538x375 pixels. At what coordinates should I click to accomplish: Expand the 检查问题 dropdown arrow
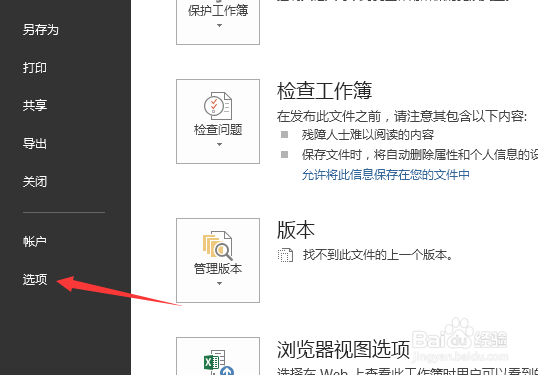219,144
